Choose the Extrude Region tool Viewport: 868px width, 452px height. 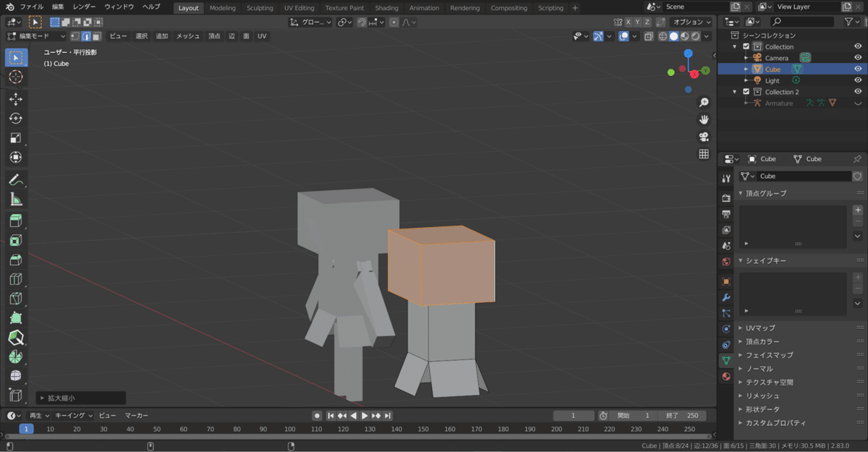pyautogui.click(x=16, y=221)
